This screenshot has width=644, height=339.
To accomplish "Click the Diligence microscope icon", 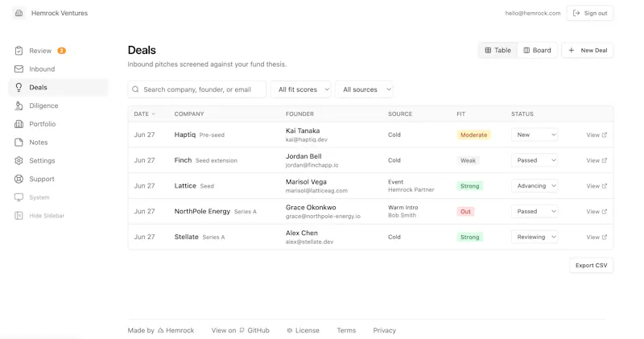I will 19,105.
